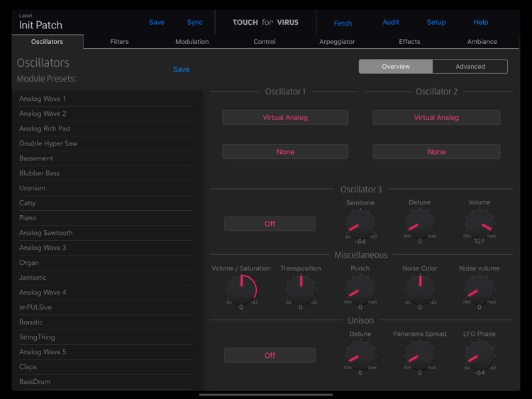This screenshot has width=532, height=399.
Task: Adjust the Oscillator 3 Detune knob
Action: point(420,224)
